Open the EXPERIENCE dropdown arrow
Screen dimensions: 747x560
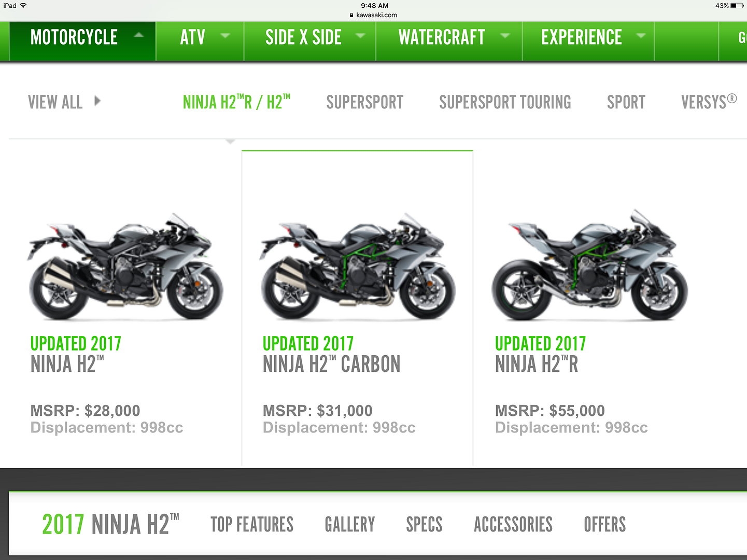tap(641, 36)
